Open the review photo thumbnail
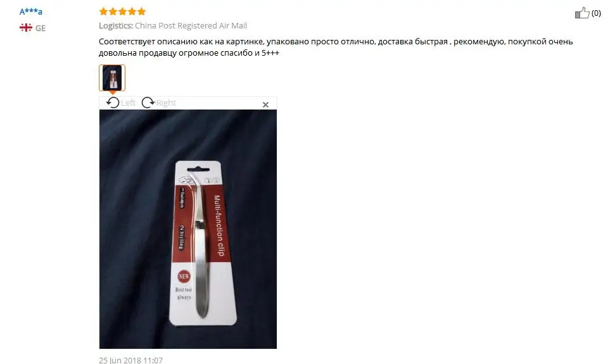 pyautogui.click(x=112, y=78)
